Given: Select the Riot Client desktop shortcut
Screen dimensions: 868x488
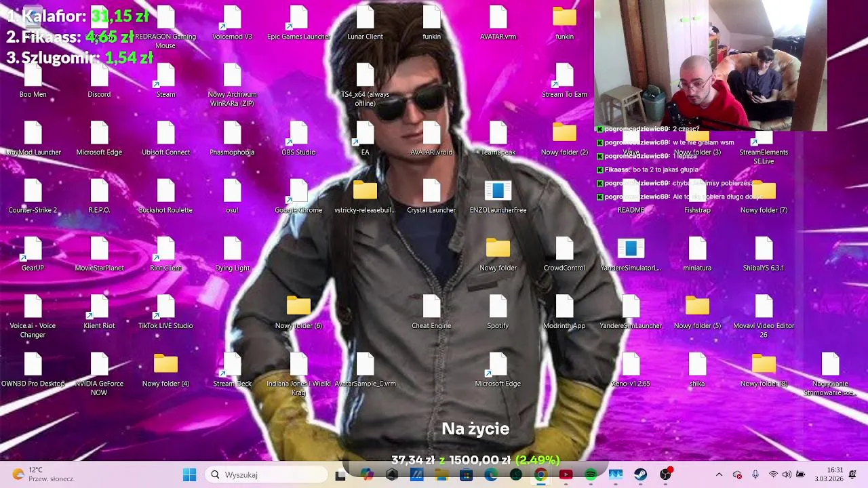Looking at the screenshot, I should coord(165,253).
